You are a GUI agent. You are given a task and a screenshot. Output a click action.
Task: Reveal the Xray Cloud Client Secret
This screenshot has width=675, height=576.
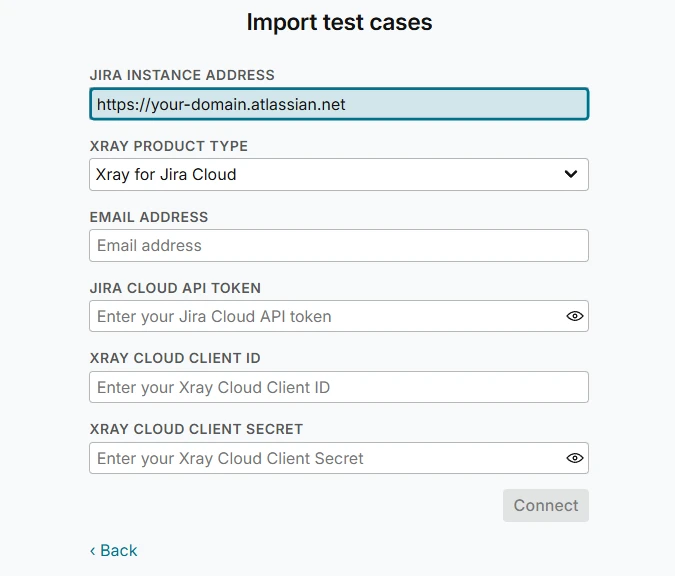574,458
